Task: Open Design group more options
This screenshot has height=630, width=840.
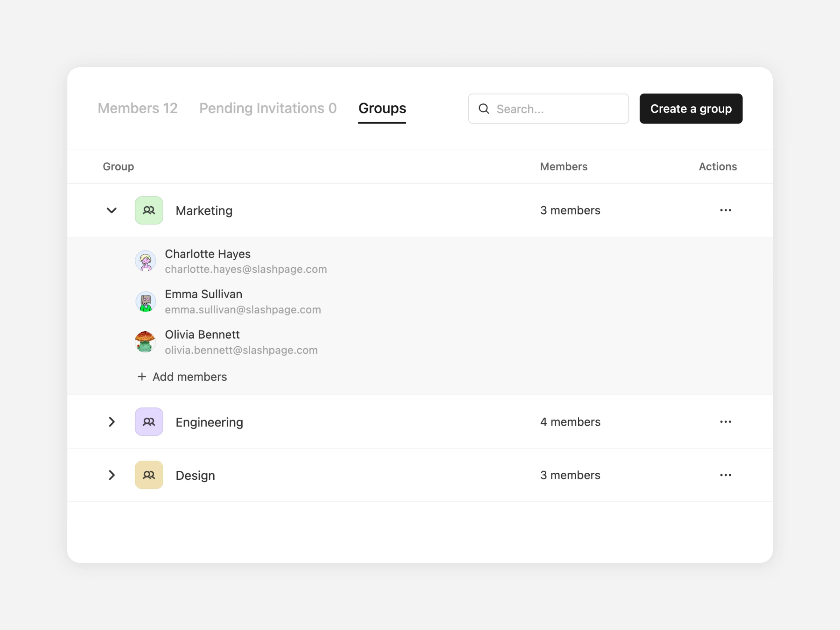Action: pyautogui.click(x=725, y=475)
